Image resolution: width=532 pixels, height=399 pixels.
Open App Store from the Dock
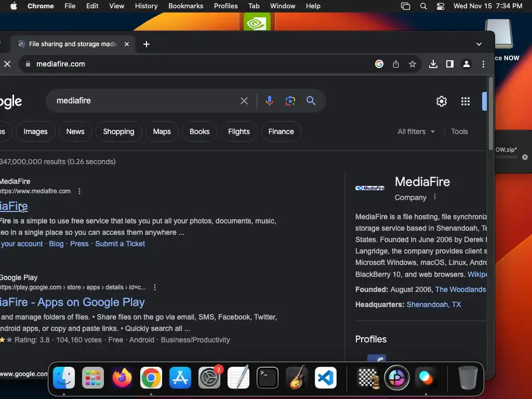[x=180, y=378]
